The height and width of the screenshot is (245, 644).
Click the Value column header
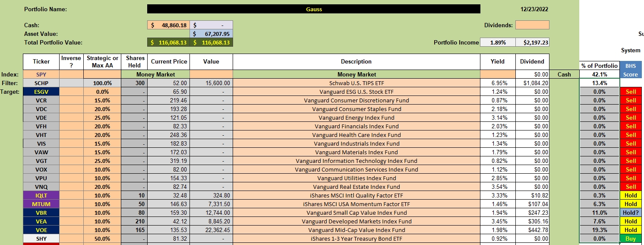click(212, 62)
